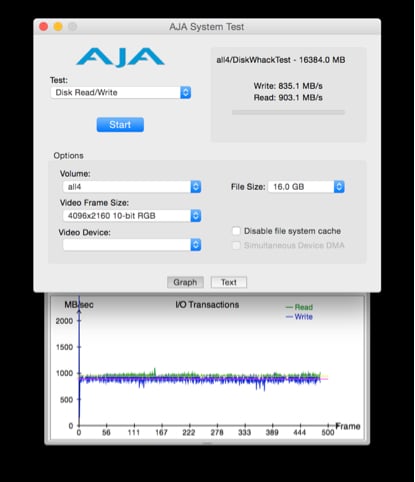Click the AJA logo
Image resolution: width=415 pixels, height=482 pixels.
120,57
